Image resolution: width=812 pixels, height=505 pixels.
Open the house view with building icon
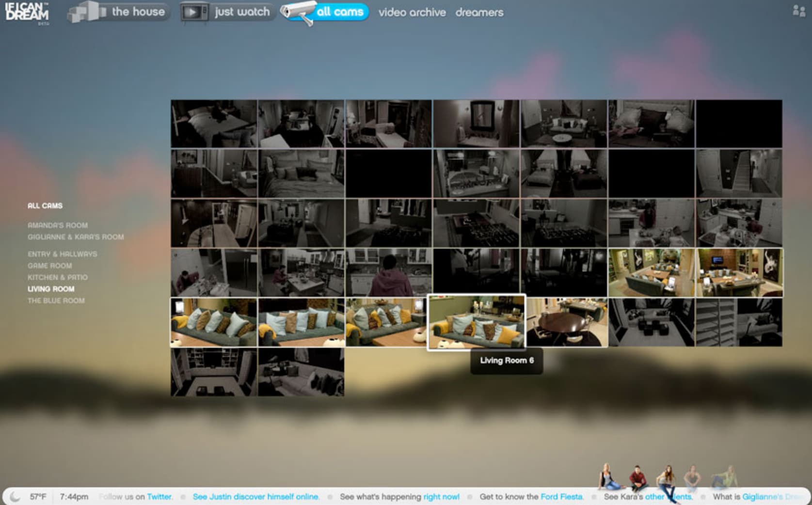click(86, 12)
